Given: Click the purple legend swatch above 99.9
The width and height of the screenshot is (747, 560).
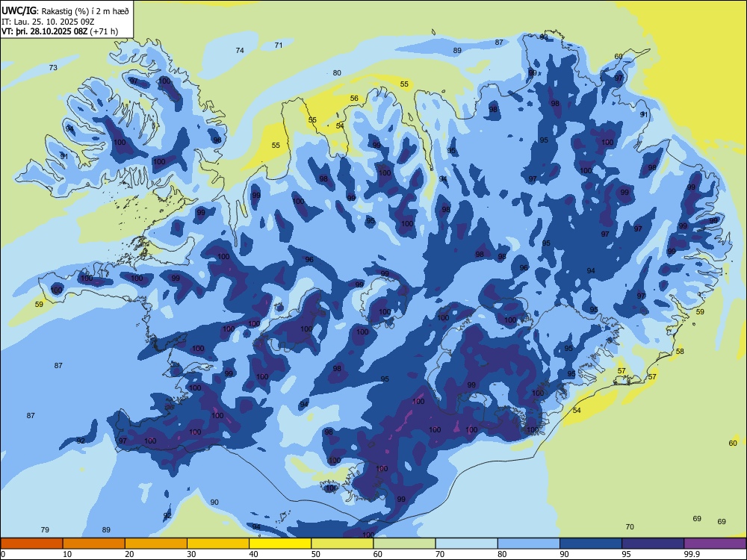Looking at the screenshot, I should click(x=715, y=544).
